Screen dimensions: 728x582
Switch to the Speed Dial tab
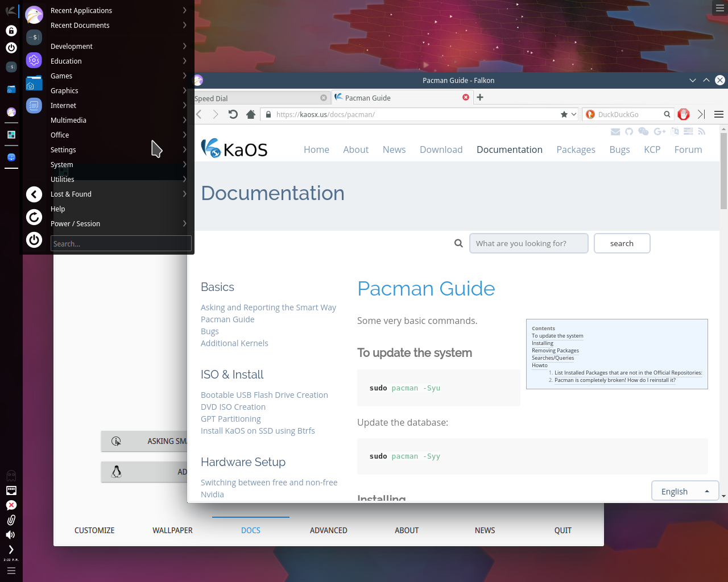click(262, 98)
